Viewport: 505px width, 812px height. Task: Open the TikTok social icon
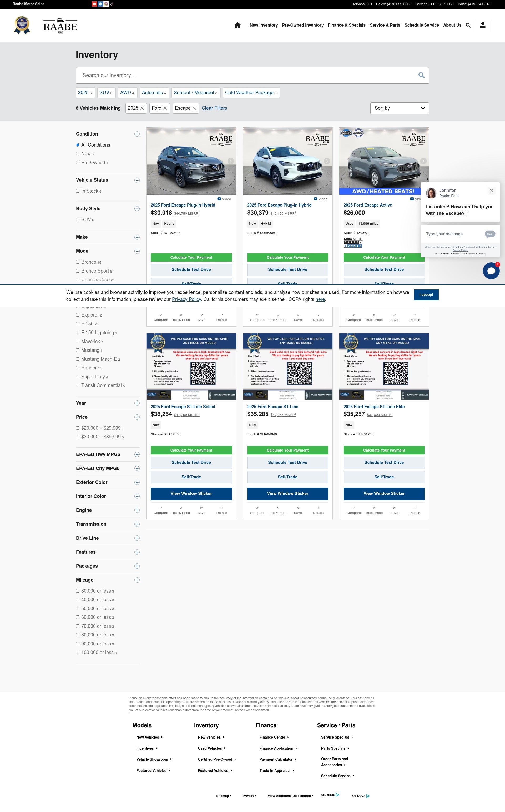pos(112,4)
